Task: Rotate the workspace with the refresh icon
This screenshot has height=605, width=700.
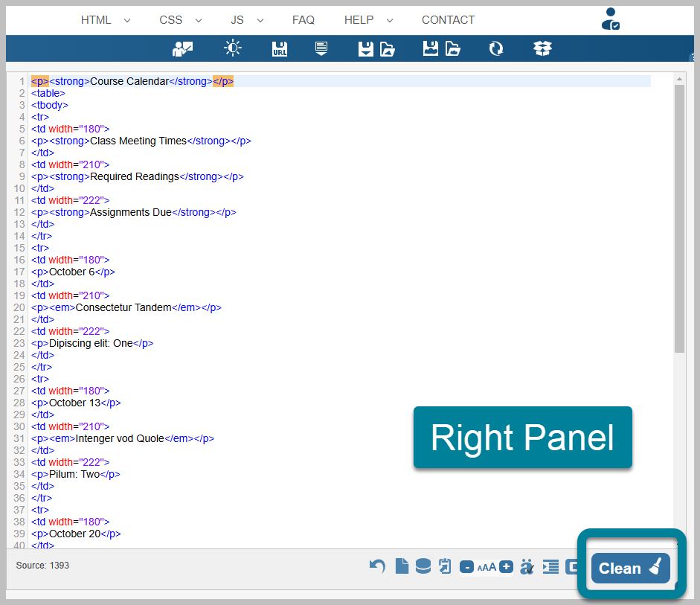Action: click(495, 47)
